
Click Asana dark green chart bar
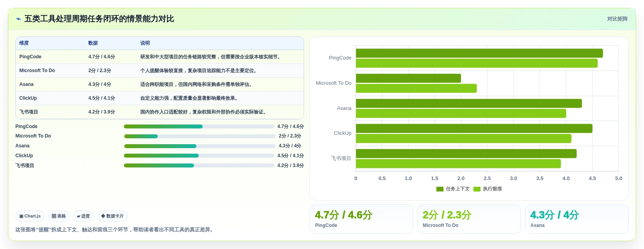(469, 103)
